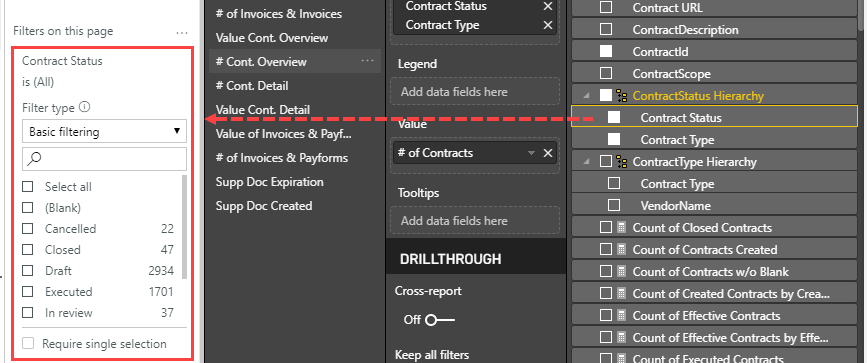Click info icon next to Filter type

point(85,107)
